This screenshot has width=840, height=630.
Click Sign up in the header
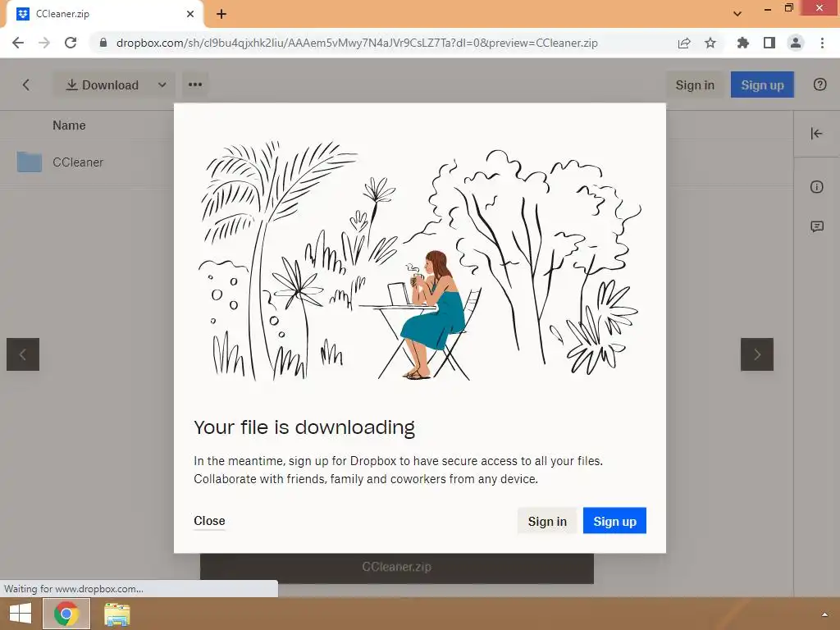pos(762,84)
